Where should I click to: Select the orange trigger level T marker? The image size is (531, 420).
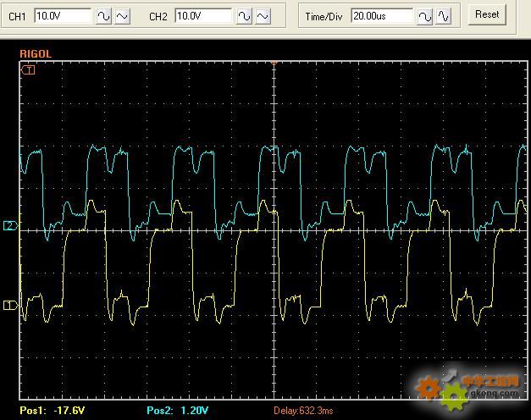click(x=28, y=70)
